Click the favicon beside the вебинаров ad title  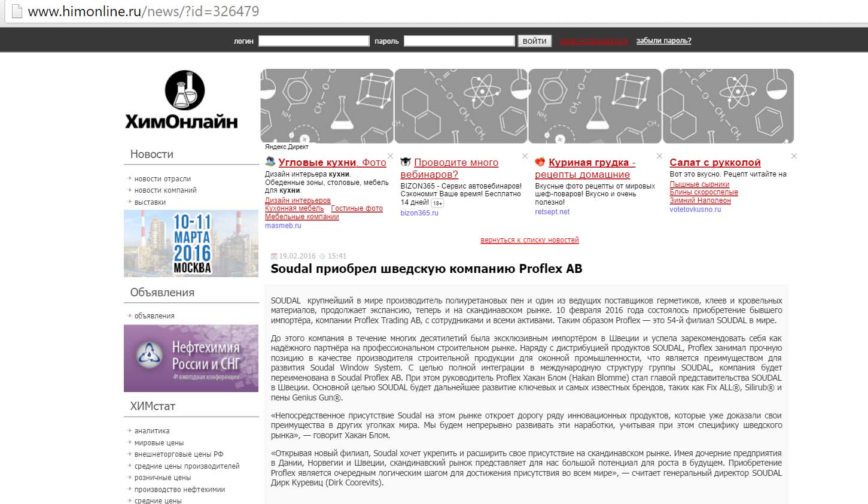pos(406,162)
